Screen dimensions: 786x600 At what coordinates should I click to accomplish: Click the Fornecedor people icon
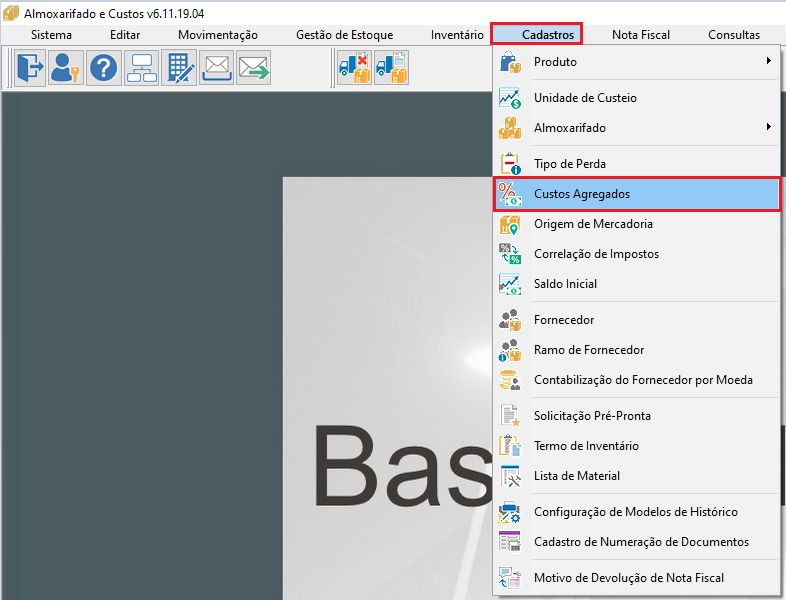pos(510,320)
